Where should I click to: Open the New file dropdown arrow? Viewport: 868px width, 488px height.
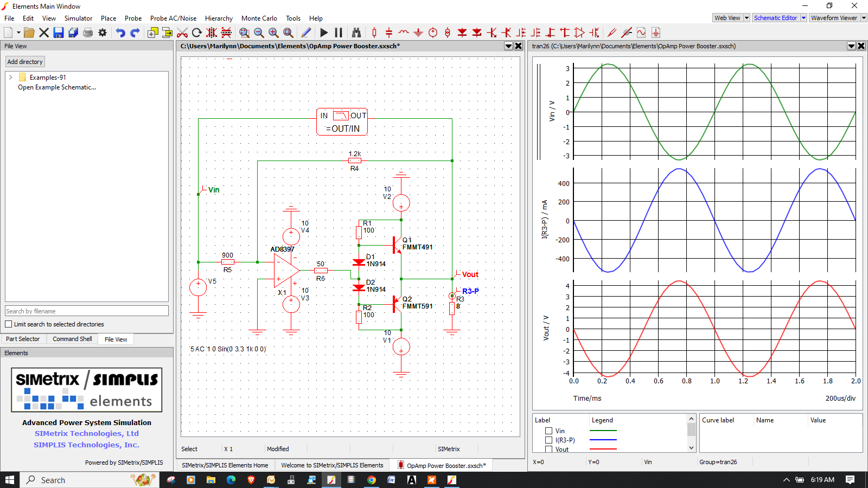(x=18, y=33)
